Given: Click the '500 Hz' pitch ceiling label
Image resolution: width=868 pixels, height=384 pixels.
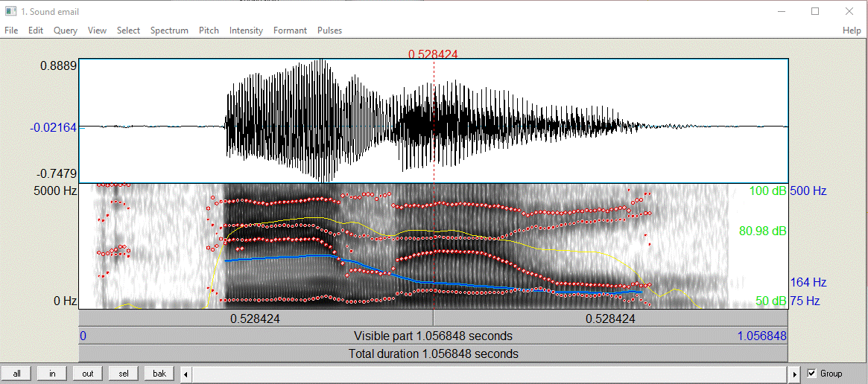Looking at the screenshot, I should [808, 191].
